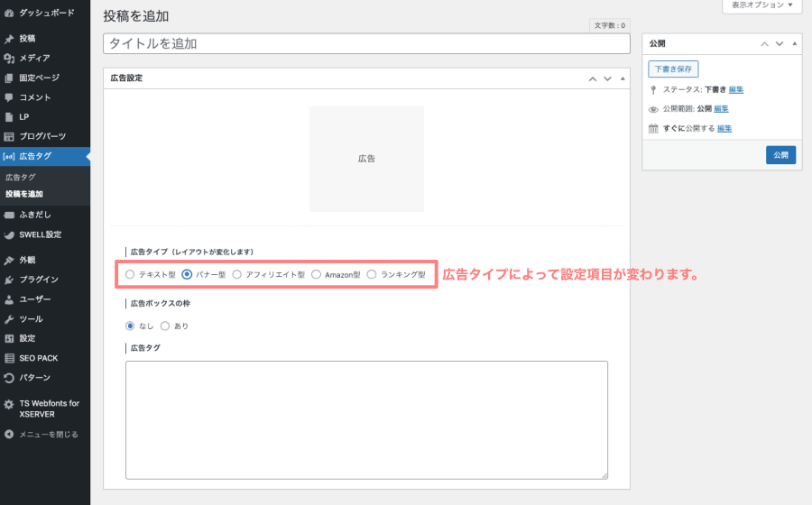Choose あり for the ad box border

click(165, 326)
